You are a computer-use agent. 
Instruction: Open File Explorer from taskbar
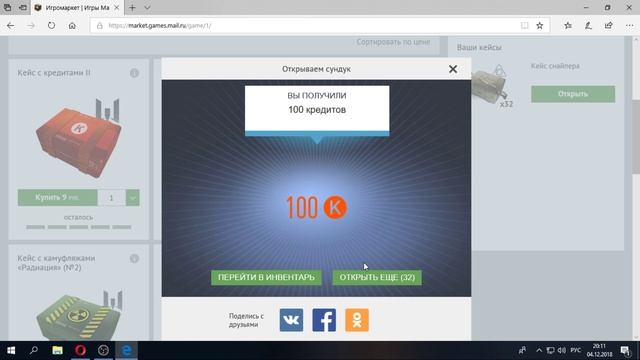click(57, 350)
